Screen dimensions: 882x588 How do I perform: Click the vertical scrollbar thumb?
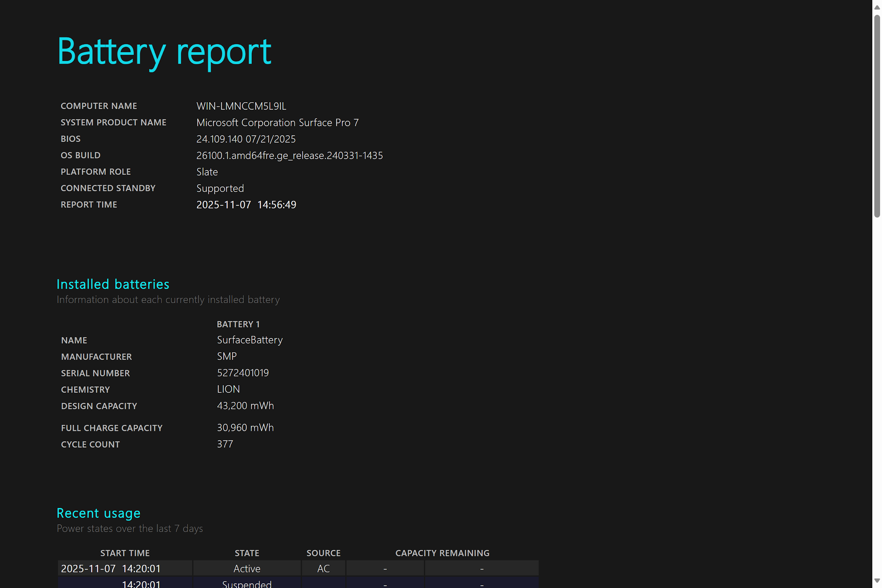click(877, 116)
